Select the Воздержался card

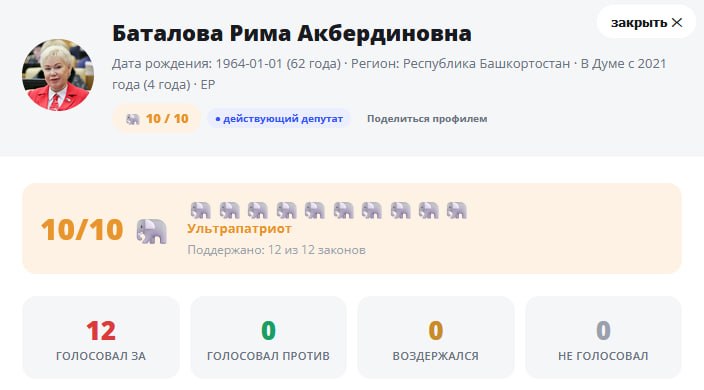pos(436,337)
